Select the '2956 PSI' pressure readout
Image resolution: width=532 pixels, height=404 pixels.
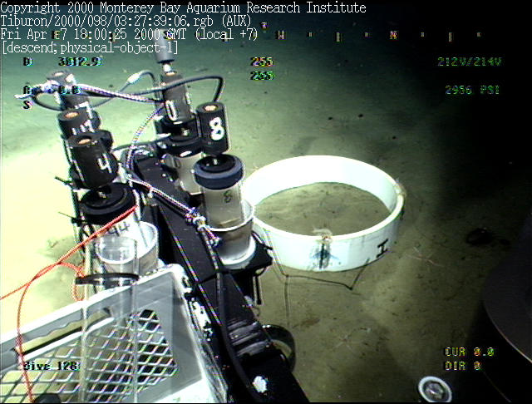472,90
